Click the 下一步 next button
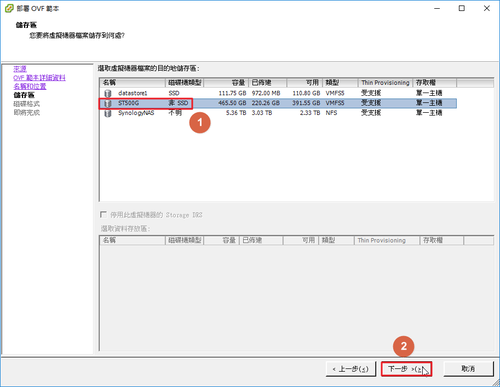This screenshot has width=500, height=387. pos(406,369)
